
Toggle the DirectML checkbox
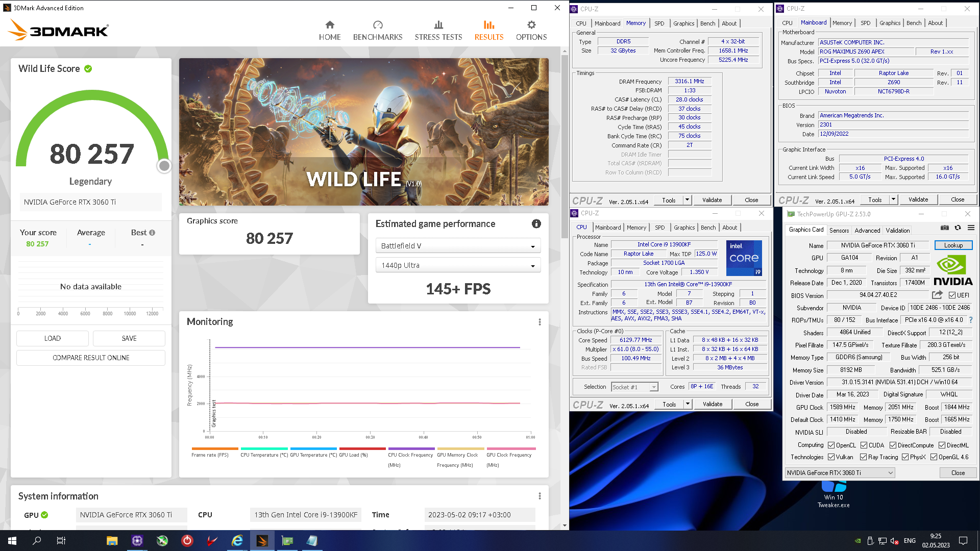point(942,445)
